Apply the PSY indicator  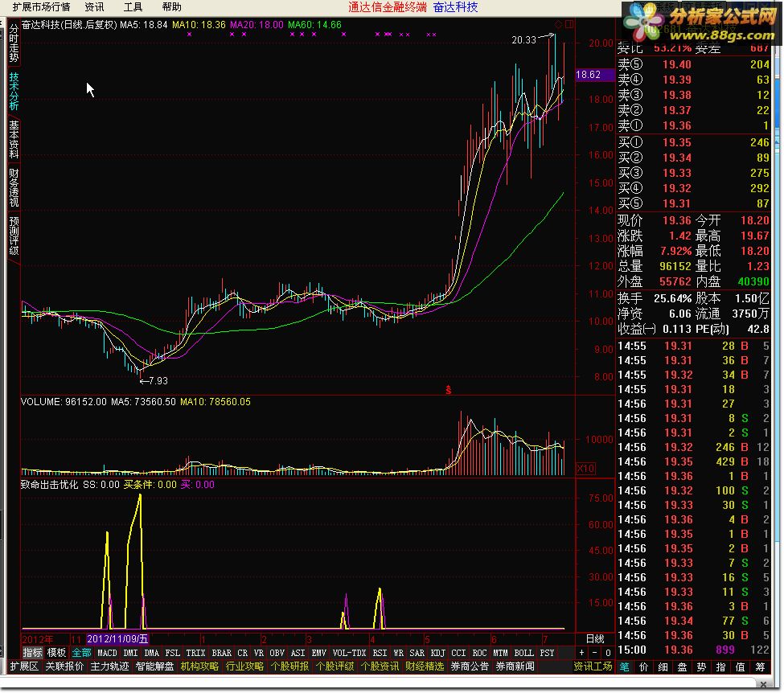coord(547,653)
